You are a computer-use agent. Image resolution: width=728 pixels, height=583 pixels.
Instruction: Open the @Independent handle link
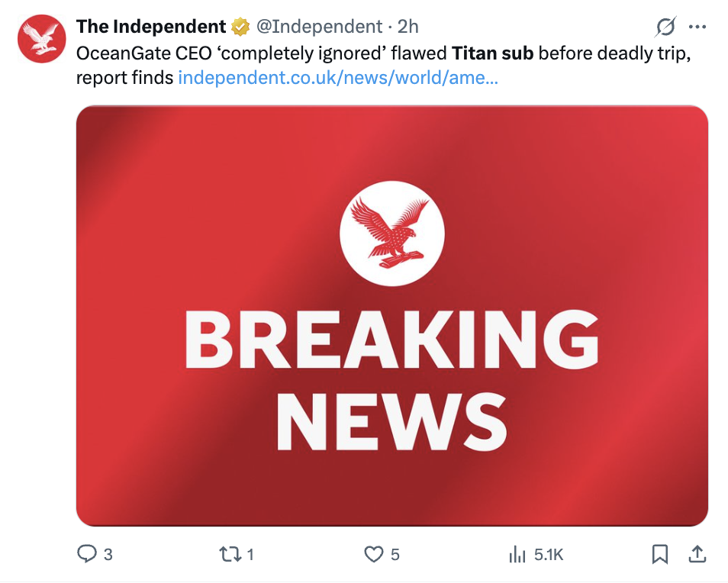coord(318,27)
